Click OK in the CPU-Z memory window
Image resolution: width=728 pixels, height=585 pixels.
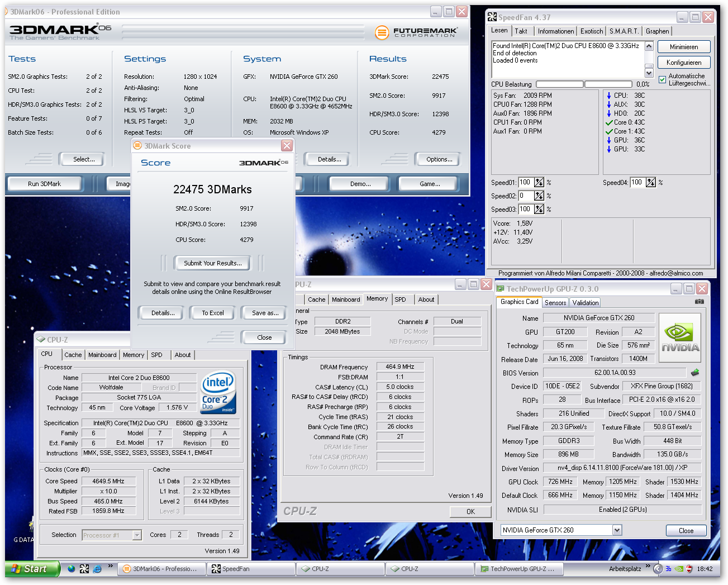pyautogui.click(x=470, y=511)
